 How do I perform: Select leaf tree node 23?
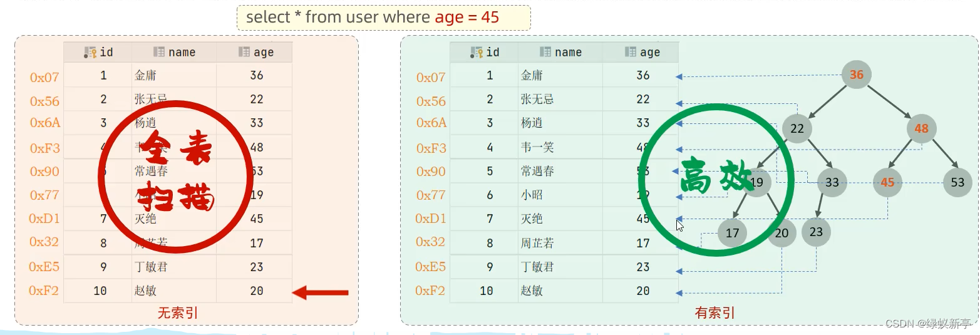tap(816, 232)
